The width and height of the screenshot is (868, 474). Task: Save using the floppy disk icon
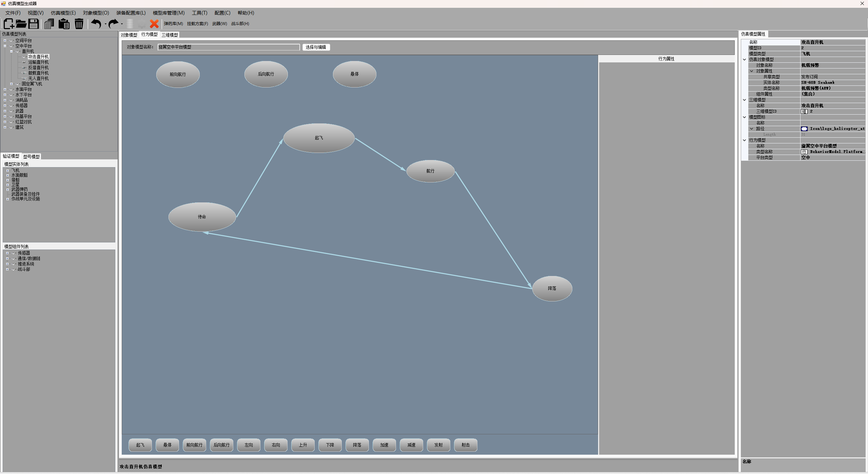click(33, 24)
